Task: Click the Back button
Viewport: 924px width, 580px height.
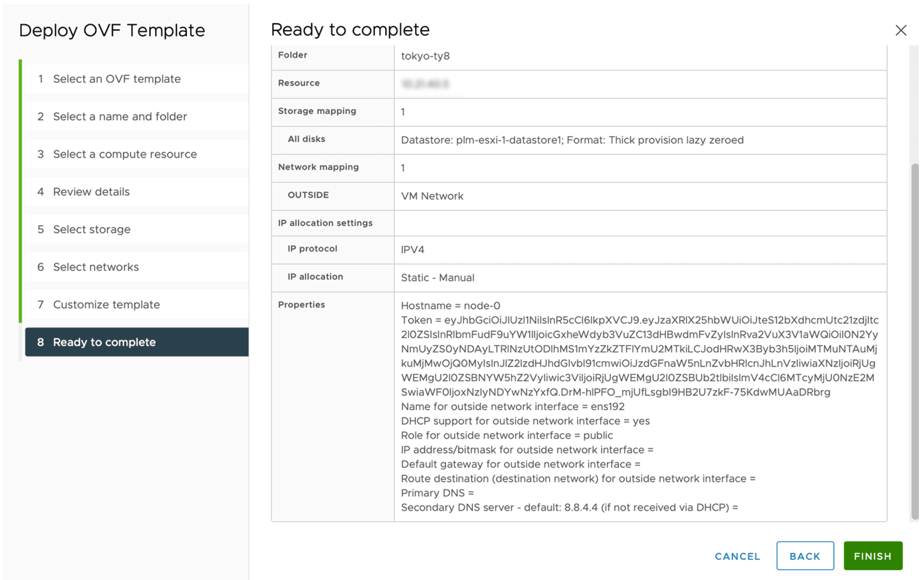Action: tap(805, 556)
